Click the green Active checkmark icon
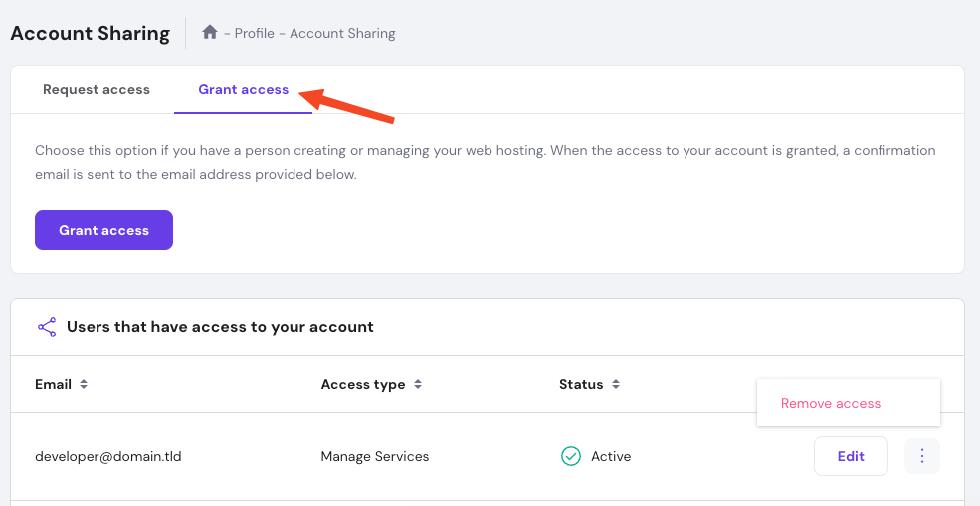Image resolution: width=980 pixels, height=506 pixels. [570, 457]
